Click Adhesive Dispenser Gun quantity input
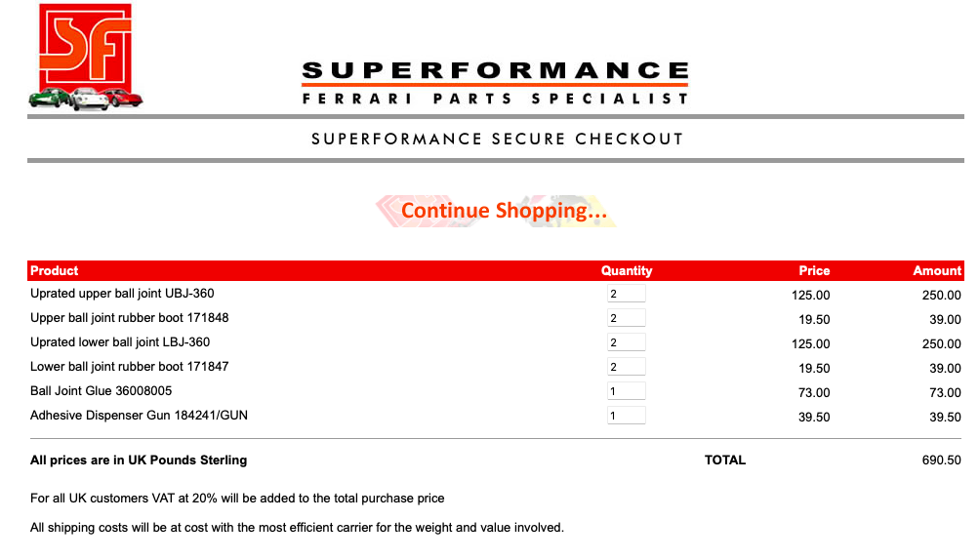This screenshot has width=979, height=560. tap(627, 416)
